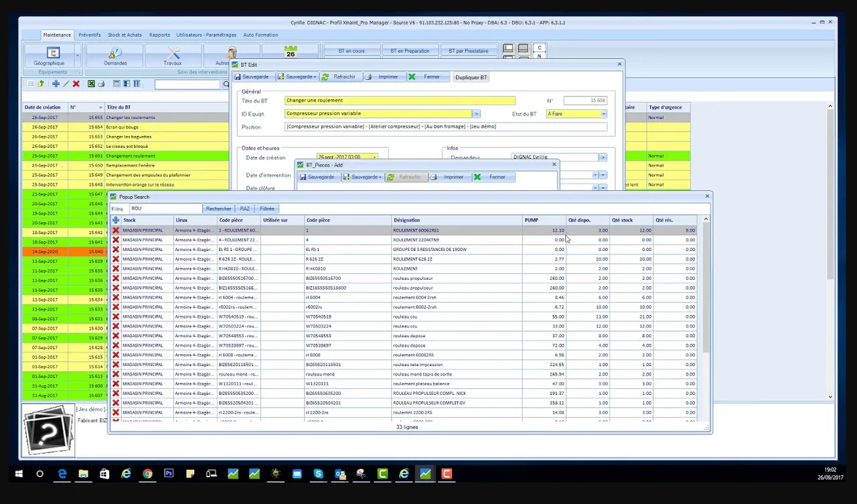Click the Rechercher button in Popup Search
Viewport: 857px width, 504px height.
pos(219,209)
